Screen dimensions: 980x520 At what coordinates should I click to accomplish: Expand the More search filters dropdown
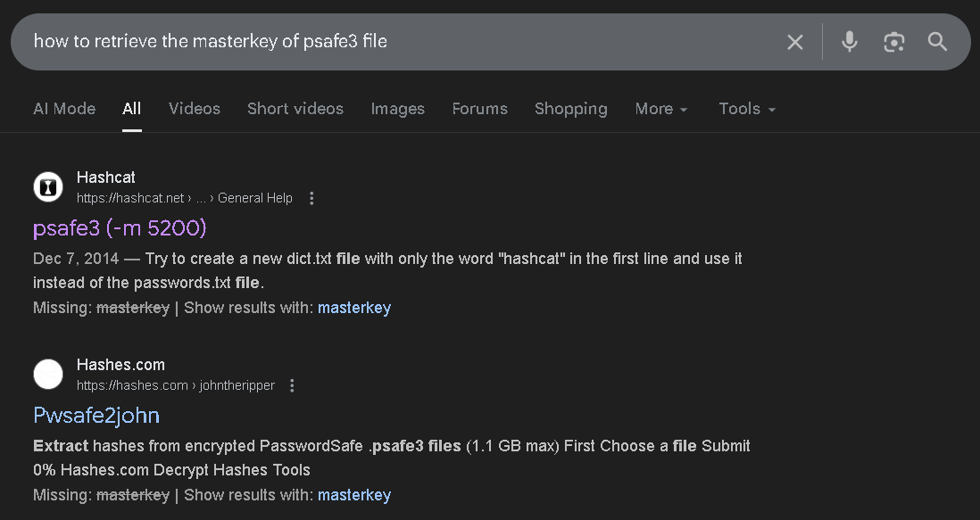click(x=661, y=109)
